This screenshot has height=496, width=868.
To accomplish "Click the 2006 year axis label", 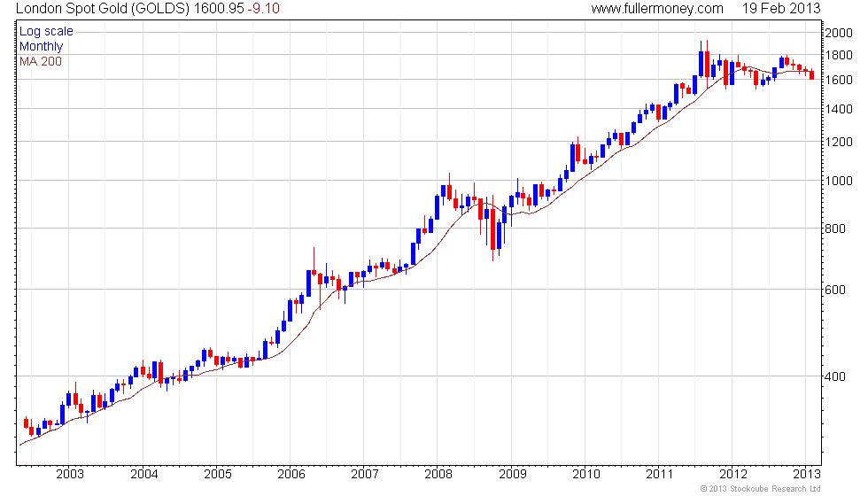I will [x=291, y=474].
